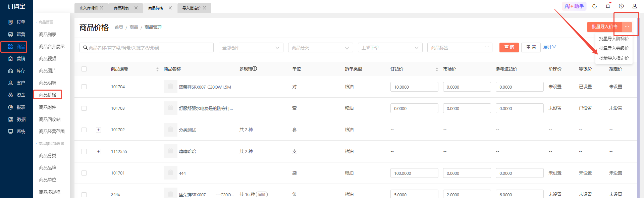Check the row 244u checkbox

[84, 194]
